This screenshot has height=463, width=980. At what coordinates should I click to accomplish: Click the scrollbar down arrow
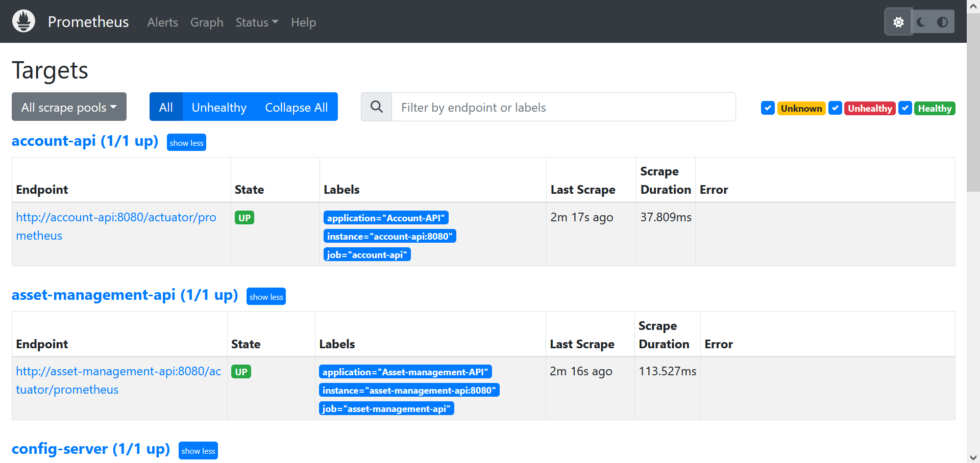coord(973,457)
